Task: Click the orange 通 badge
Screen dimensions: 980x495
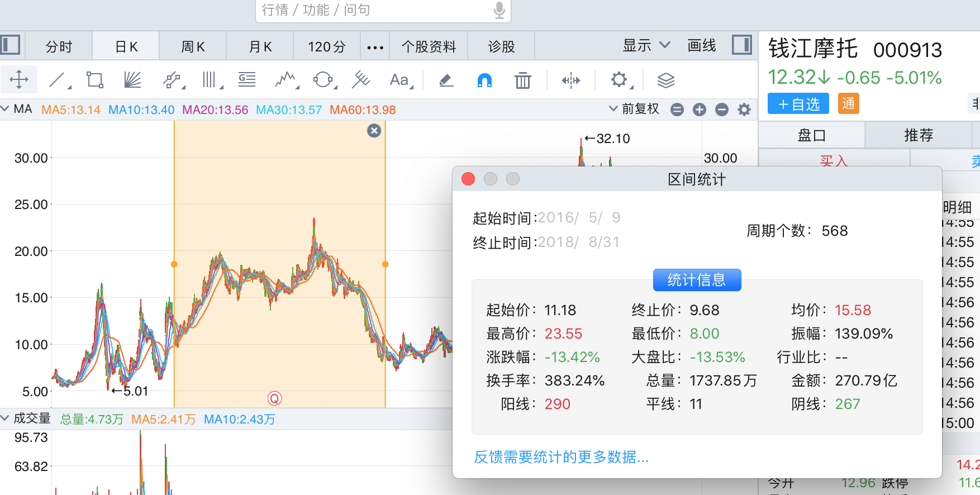Action: point(848,104)
